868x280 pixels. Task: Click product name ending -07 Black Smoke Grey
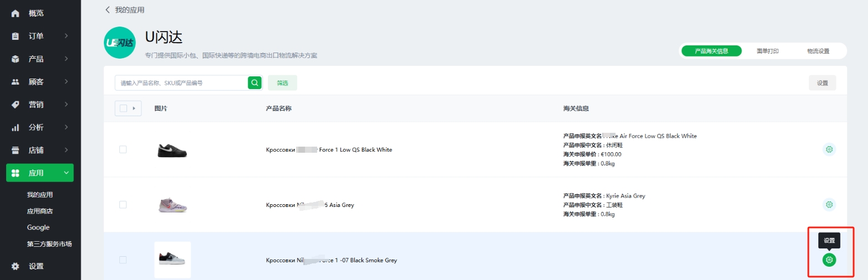click(332, 260)
